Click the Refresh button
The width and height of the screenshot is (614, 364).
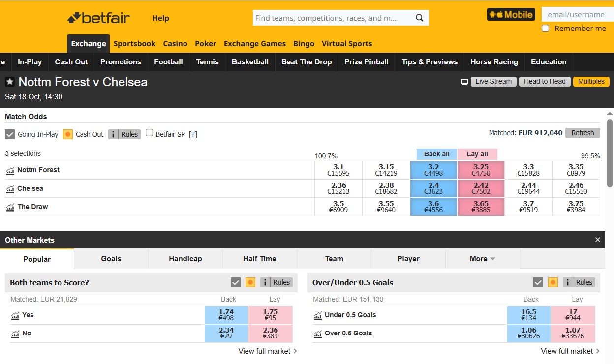(583, 132)
